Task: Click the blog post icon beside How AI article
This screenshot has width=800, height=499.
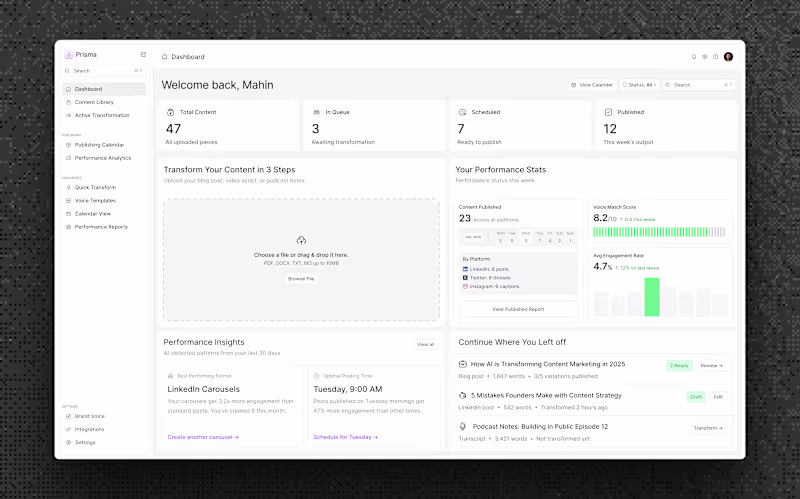Action: [x=463, y=364]
